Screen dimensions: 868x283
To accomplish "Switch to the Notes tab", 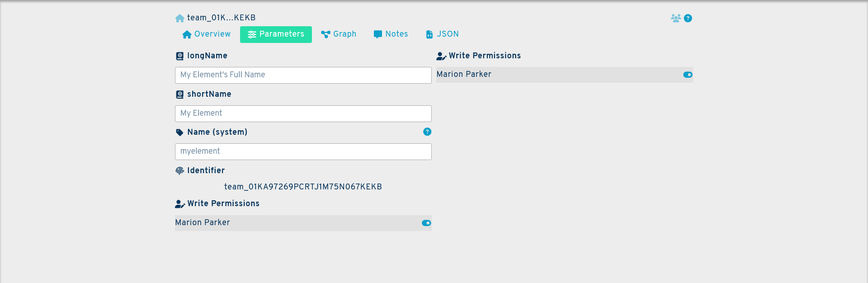I will pos(391,34).
